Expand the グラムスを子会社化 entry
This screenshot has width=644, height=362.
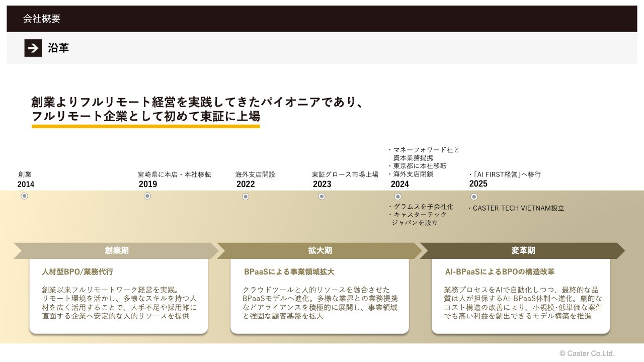click(422, 206)
